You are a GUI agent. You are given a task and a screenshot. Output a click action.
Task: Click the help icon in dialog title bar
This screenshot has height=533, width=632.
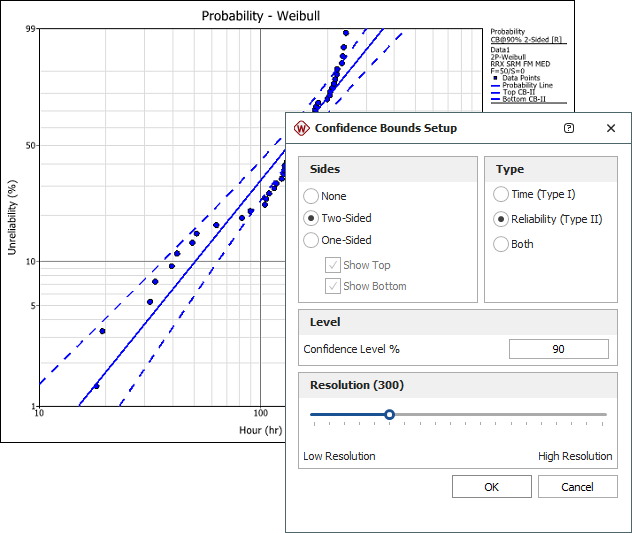569,128
